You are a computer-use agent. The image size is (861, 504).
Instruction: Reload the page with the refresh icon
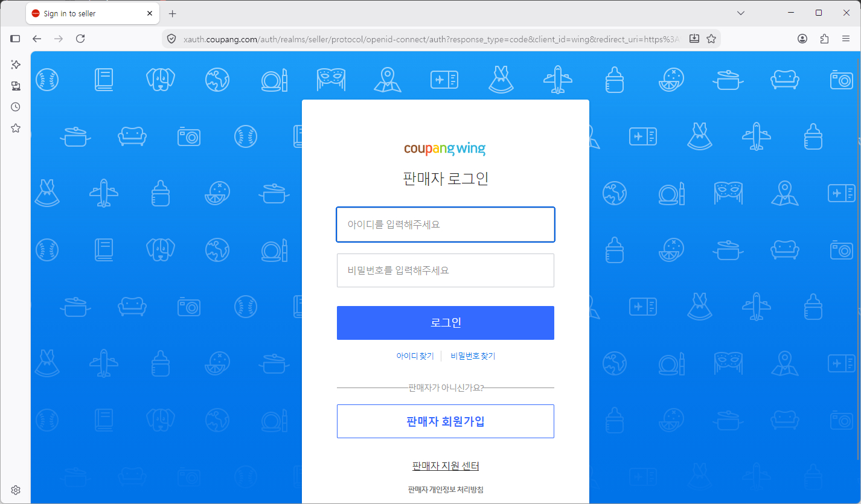pyautogui.click(x=80, y=39)
